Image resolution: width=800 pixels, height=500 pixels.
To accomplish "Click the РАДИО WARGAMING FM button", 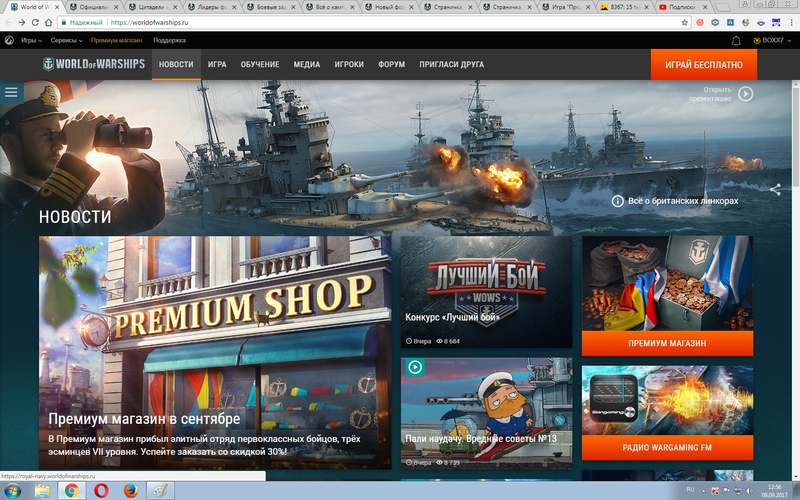I will coord(667,447).
